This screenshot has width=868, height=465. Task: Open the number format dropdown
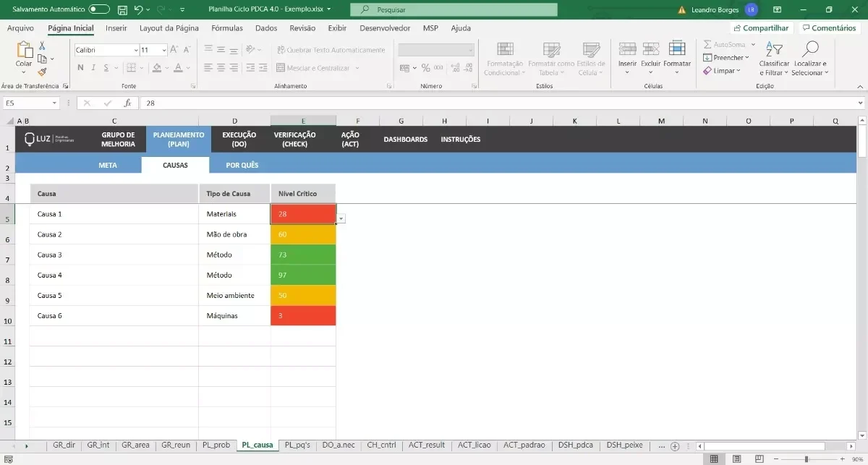(471, 50)
